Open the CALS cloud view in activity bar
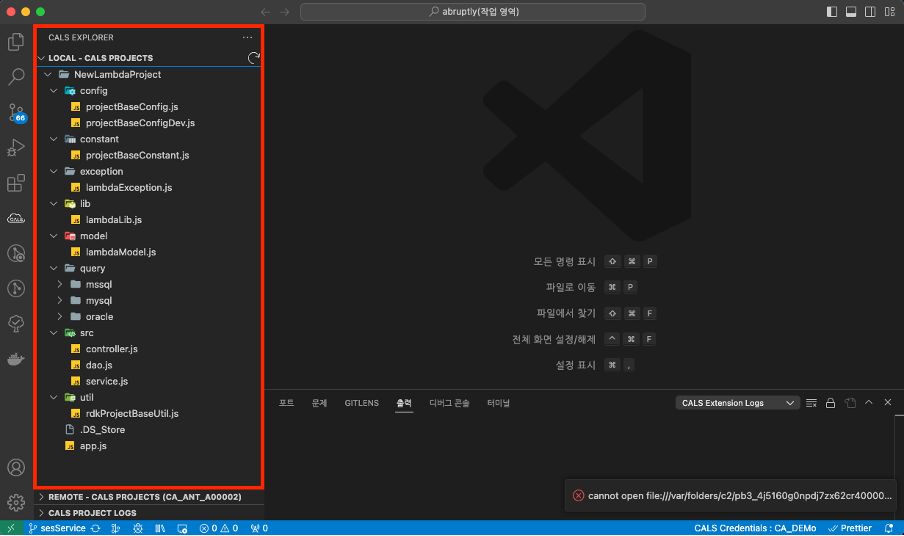Image resolution: width=904 pixels, height=536 pixels. point(16,218)
